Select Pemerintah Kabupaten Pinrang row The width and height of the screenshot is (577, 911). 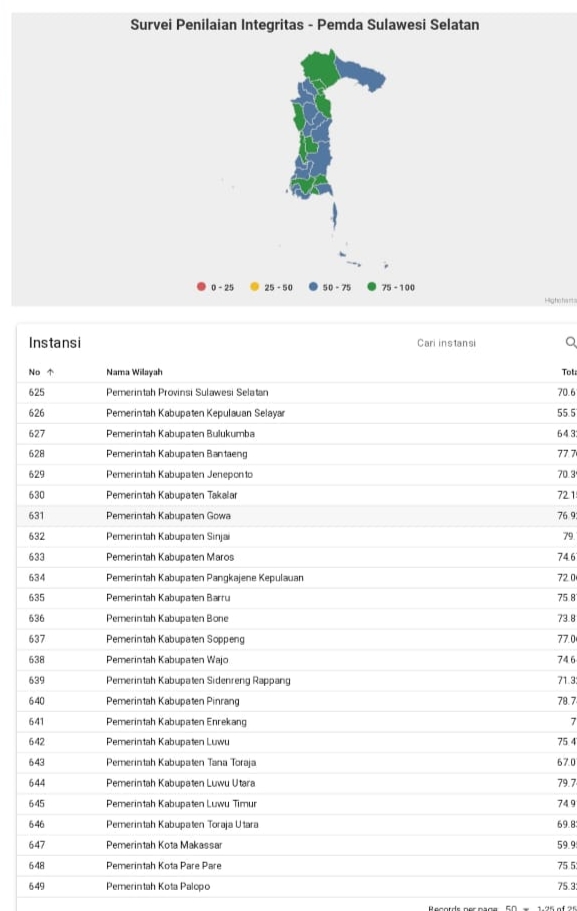click(297, 701)
